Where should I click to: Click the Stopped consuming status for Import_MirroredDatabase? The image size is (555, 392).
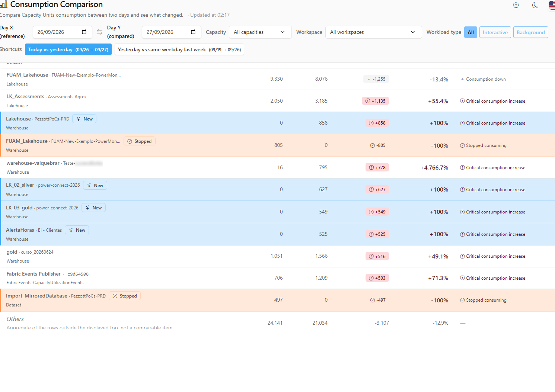pyautogui.click(x=486, y=300)
